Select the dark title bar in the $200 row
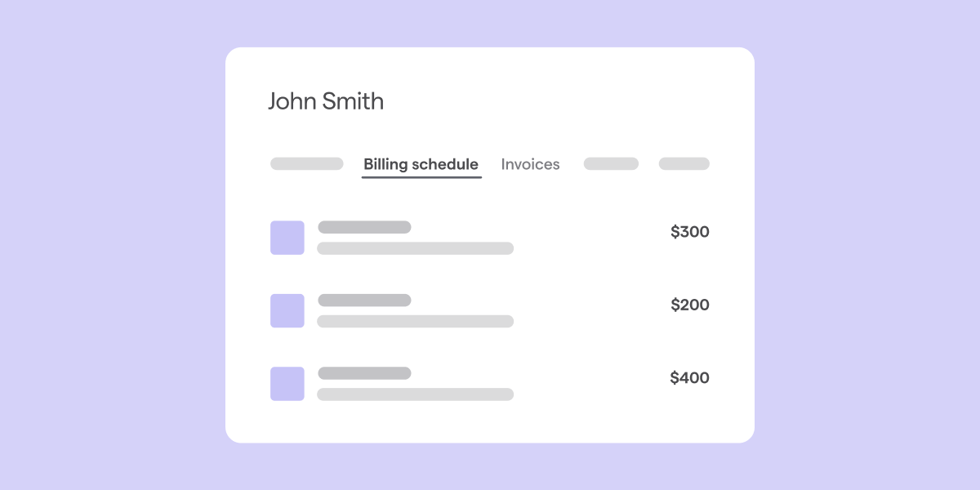The image size is (980, 490). [x=364, y=301]
